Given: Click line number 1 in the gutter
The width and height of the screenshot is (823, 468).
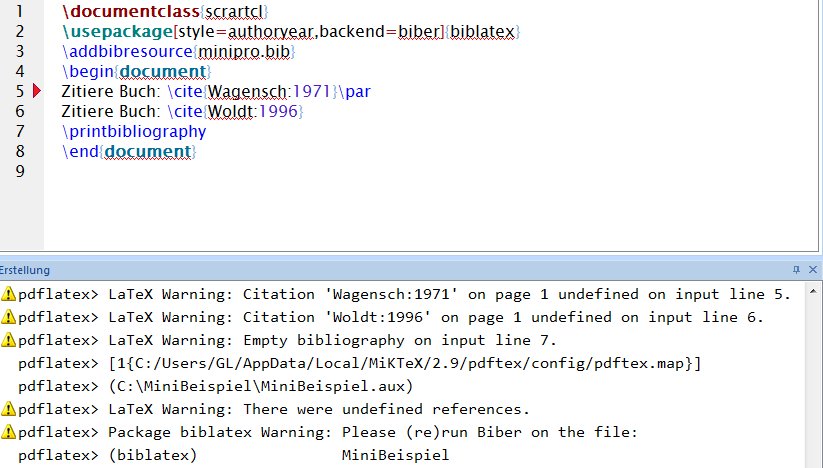Looking at the screenshot, I should pos(18,12).
